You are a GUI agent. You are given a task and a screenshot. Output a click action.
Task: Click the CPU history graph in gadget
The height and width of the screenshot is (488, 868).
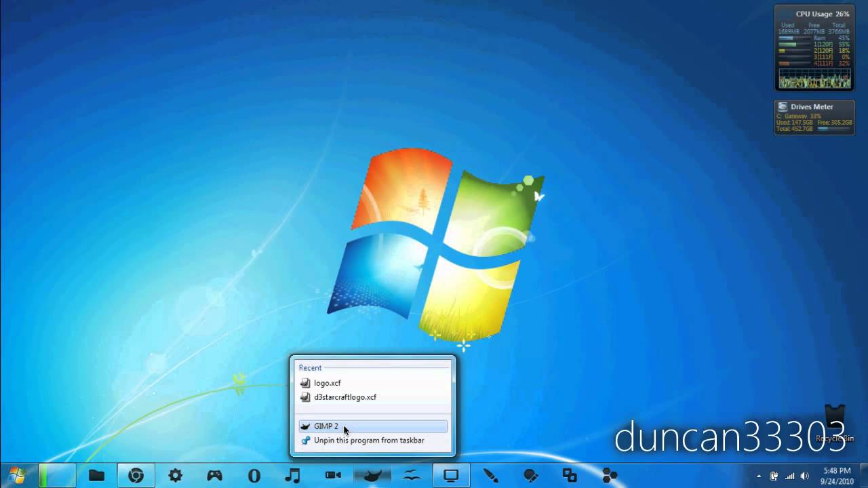coord(814,79)
